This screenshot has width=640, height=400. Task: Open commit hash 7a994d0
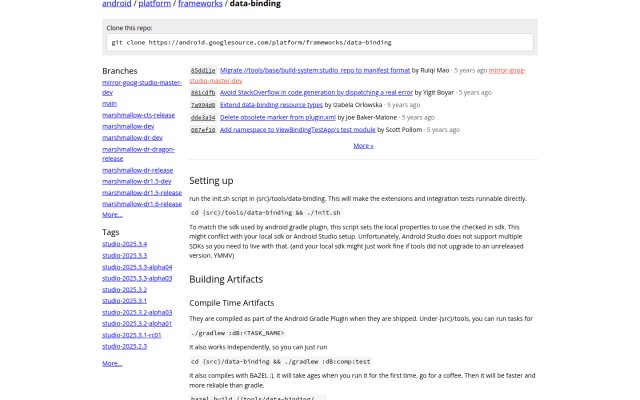(203, 105)
